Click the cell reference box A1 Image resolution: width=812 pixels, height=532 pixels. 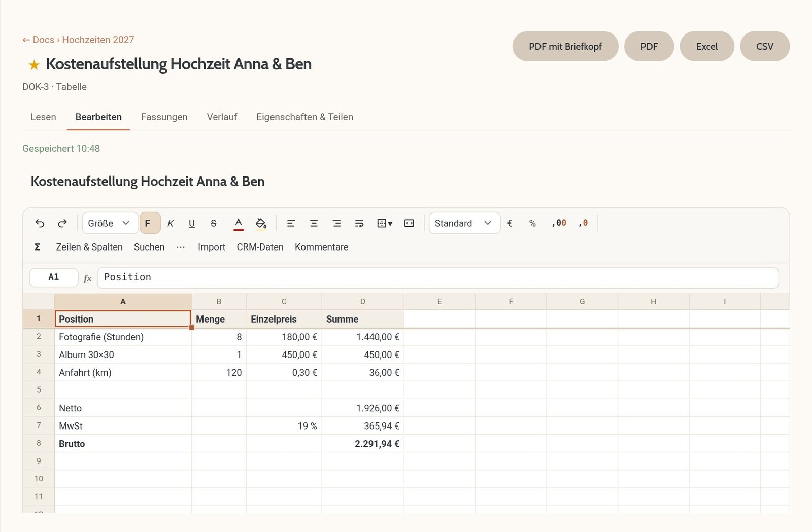(54, 277)
